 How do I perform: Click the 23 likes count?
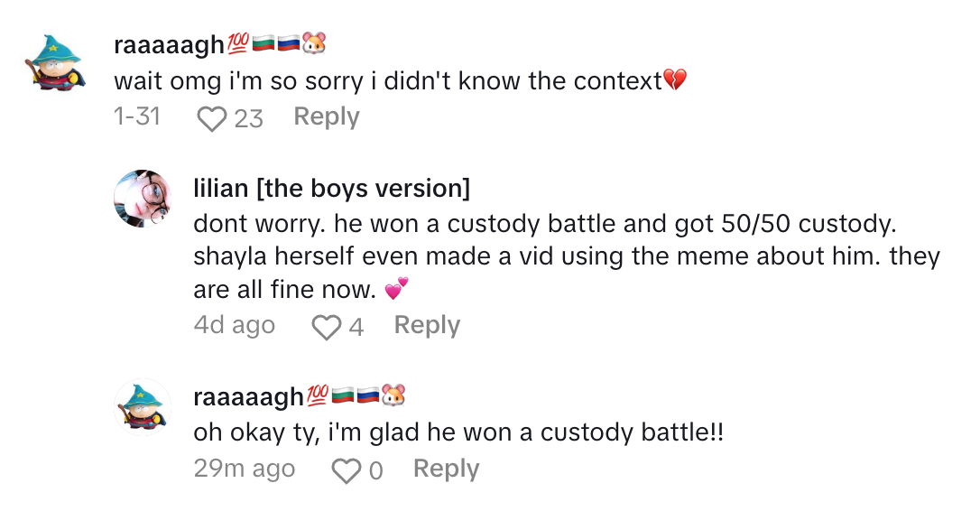pos(249,118)
